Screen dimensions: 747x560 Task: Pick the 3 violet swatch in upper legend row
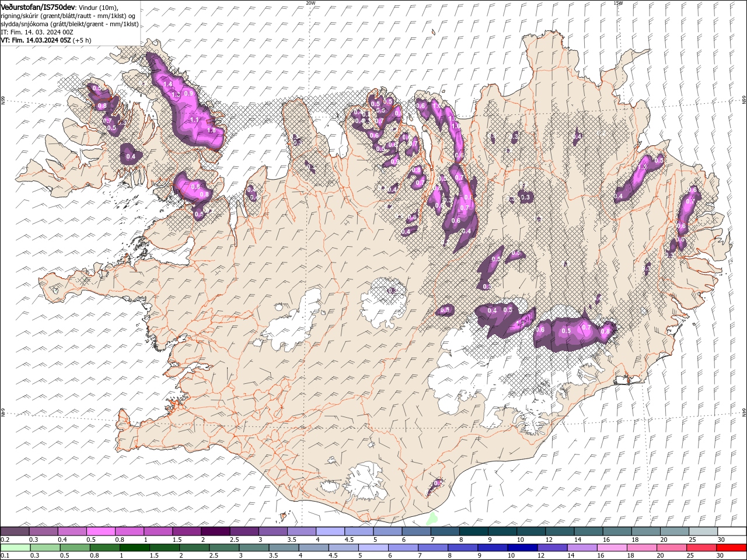[x=273, y=531]
